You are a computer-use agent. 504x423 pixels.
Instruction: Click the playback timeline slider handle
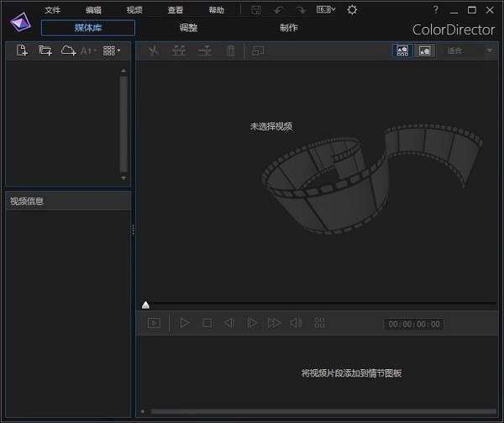click(145, 304)
